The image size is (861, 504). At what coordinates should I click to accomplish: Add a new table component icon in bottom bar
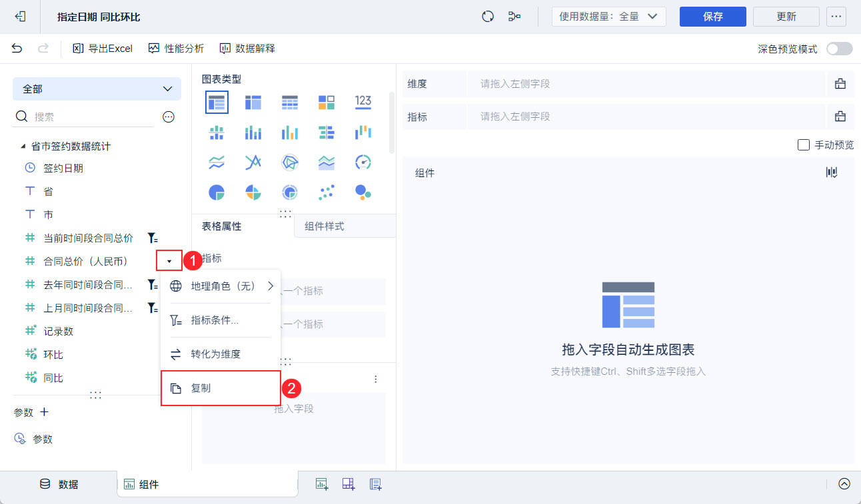322,484
